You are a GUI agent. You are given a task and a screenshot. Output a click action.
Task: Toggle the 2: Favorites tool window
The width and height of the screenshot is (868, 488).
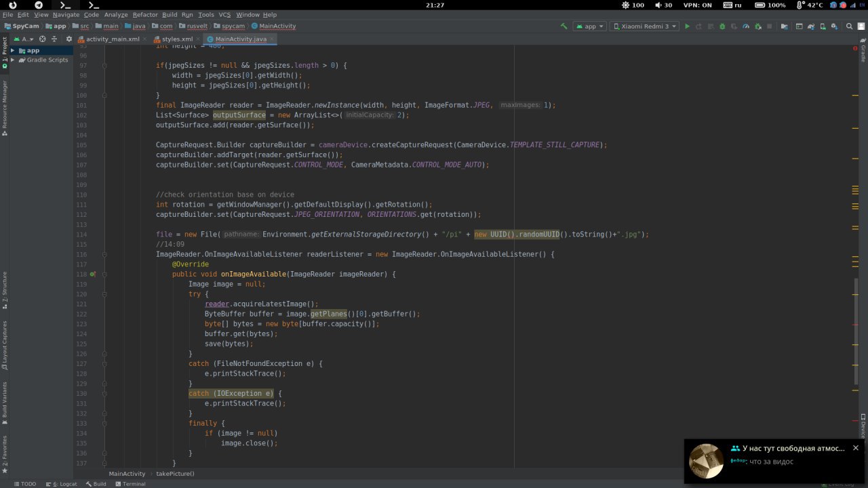(x=4, y=453)
